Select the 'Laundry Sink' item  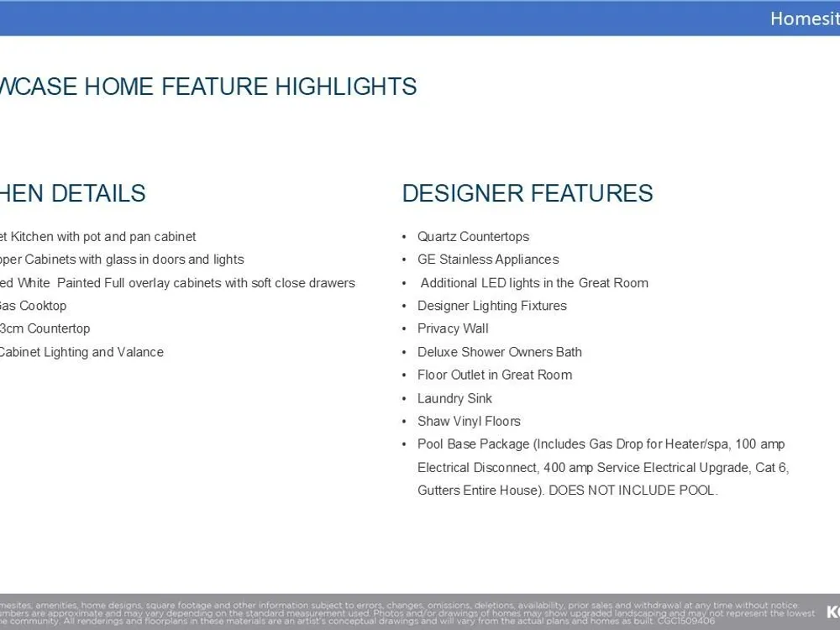tap(454, 398)
